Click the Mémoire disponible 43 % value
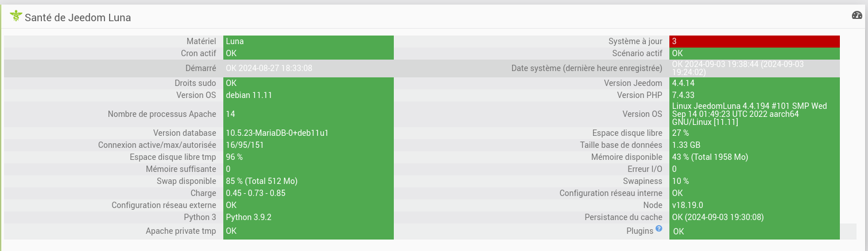868x251 pixels. click(x=754, y=157)
